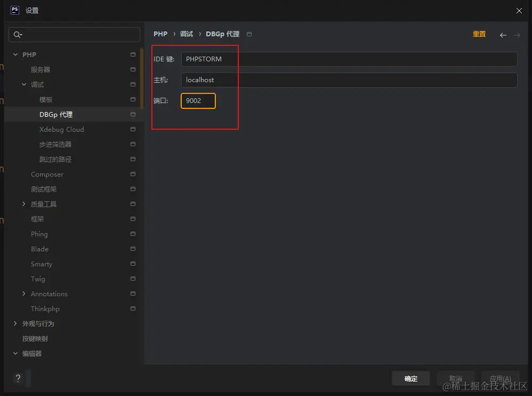Open Phing settings page

click(x=39, y=234)
